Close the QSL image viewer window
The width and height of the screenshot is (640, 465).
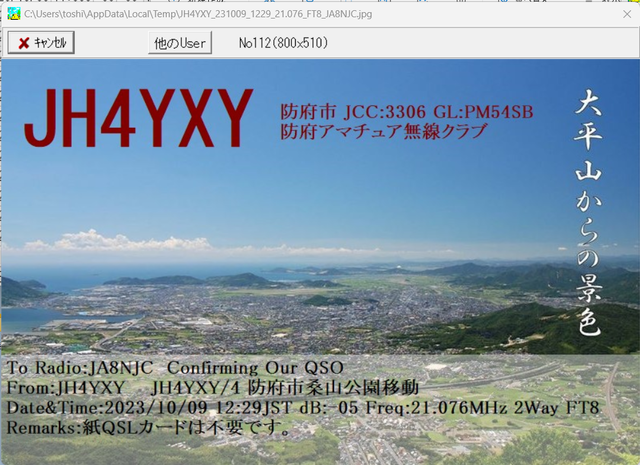[x=627, y=14]
